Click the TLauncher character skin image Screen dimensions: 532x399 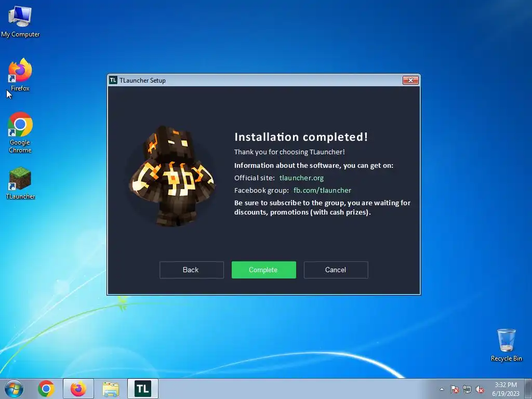[171, 176]
